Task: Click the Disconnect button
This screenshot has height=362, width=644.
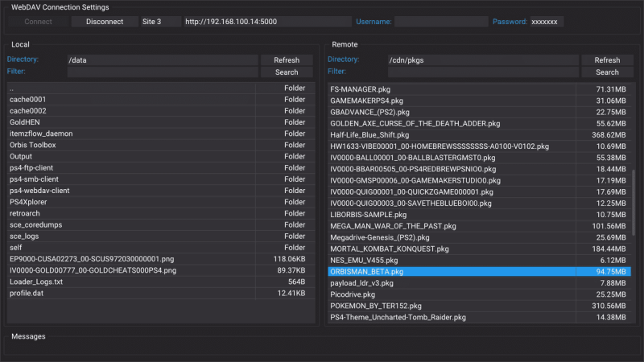Action: [105, 22]
